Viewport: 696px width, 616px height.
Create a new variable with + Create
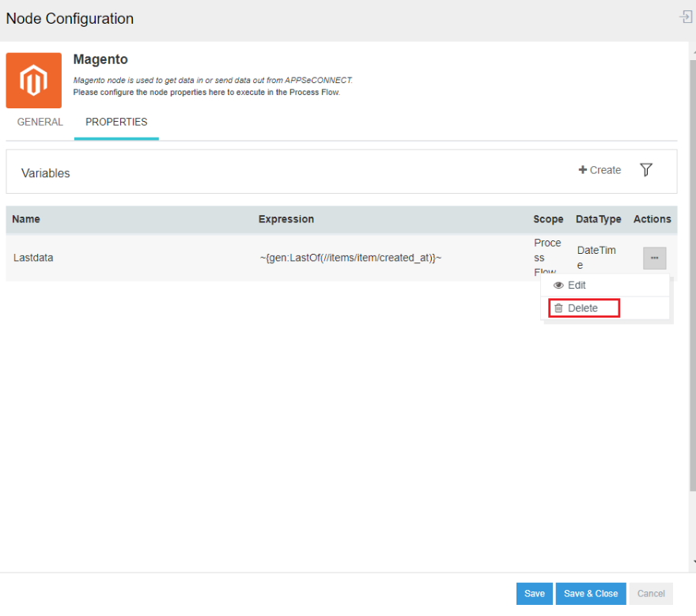coord(600,170)
